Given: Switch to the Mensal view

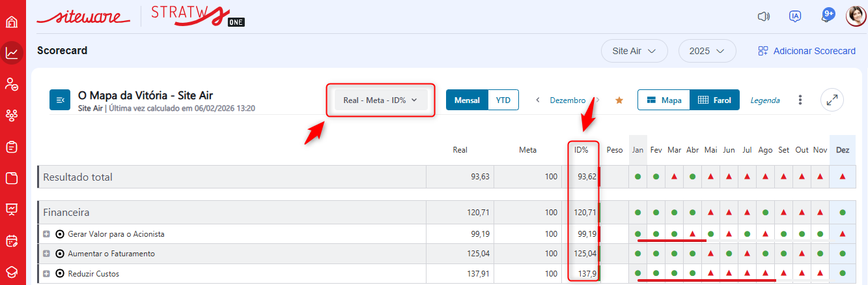Looking at the screenshot, I should (x=467, y=100).
